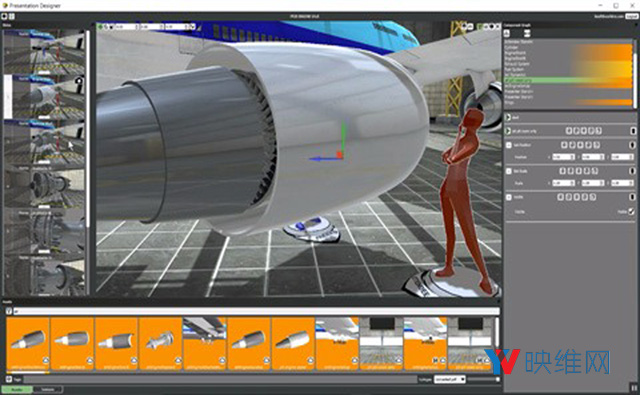Switch to the second tab beside the green tab

[48, 390]
